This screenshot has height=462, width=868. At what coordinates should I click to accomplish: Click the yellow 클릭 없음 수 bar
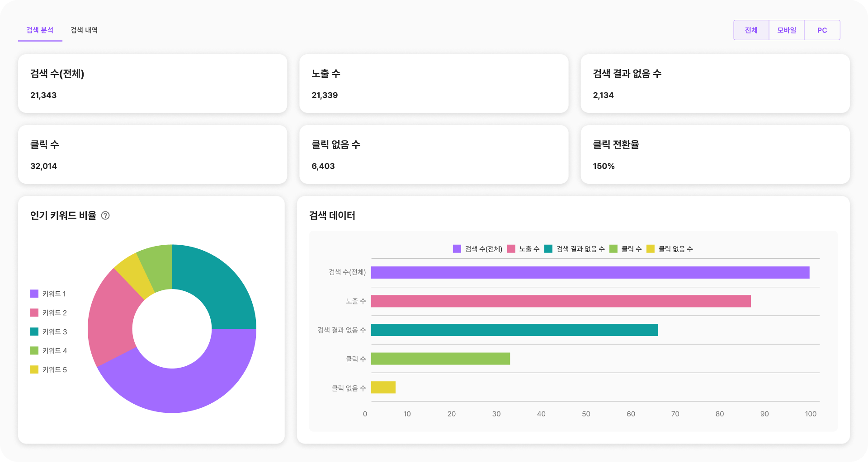pos(383,387)
